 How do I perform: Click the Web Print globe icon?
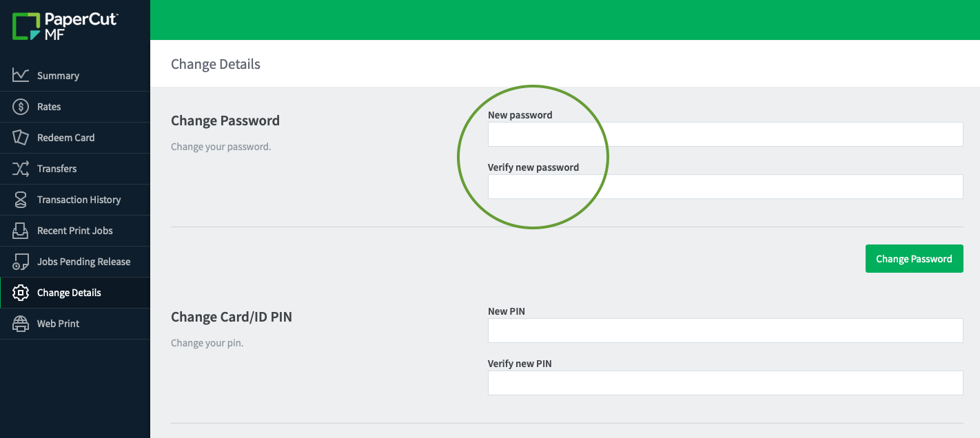(21, 323)
